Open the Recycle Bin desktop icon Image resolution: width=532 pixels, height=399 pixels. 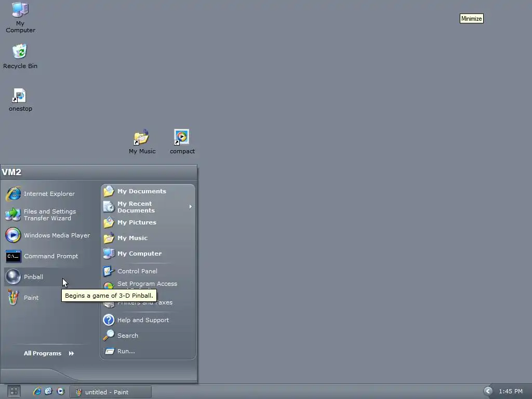(x=20, y=56)
